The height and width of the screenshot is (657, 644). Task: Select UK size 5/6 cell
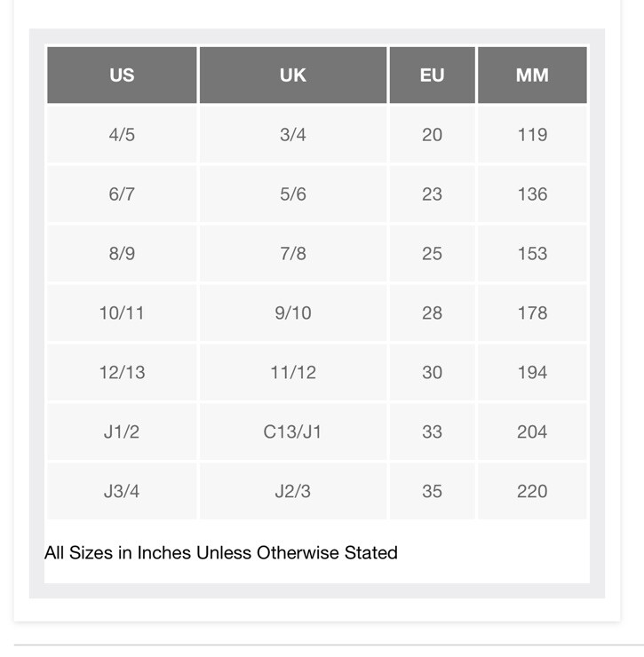[293, 194]
